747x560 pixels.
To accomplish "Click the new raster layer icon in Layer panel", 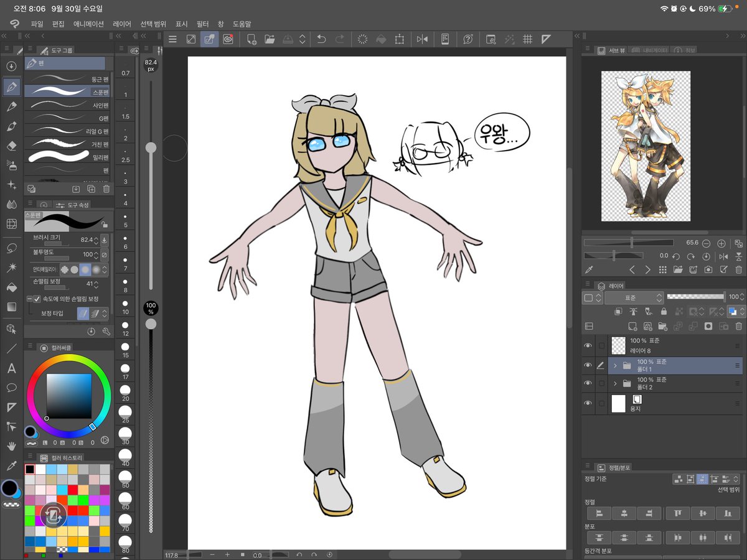I will [x=632, y=326].
